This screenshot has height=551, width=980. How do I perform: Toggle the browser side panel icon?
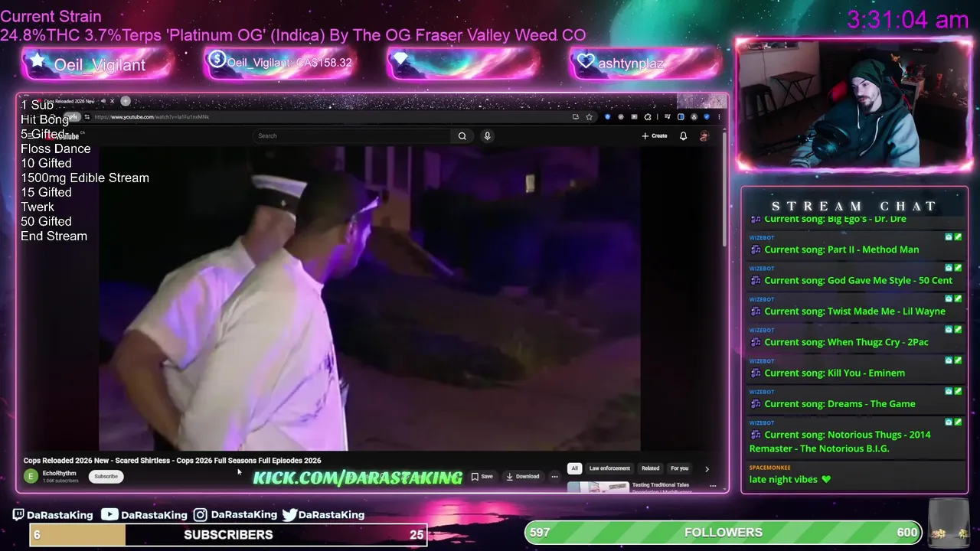click(681, 117)
